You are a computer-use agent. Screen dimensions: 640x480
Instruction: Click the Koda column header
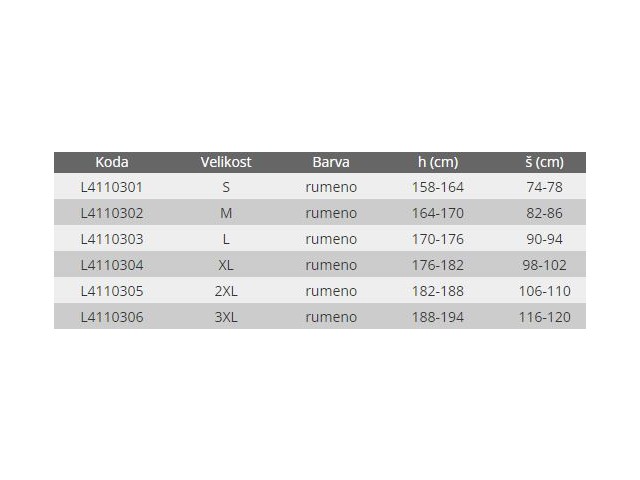pos(112,162)
